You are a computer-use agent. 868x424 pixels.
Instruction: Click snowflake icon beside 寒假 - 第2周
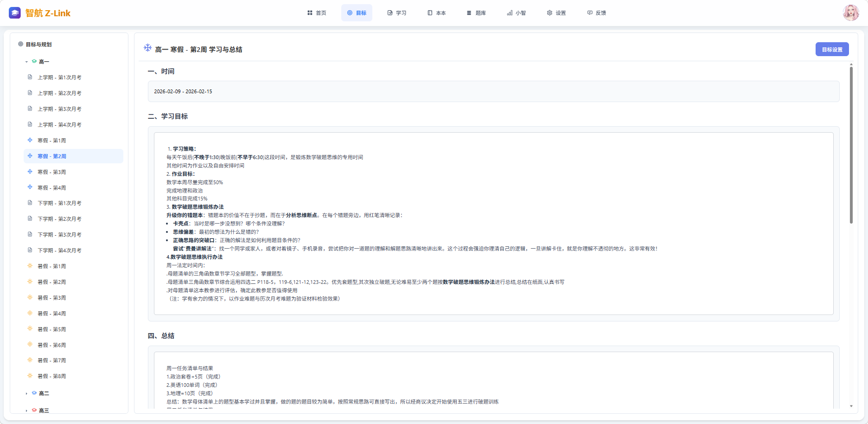[x=30, y=156]
